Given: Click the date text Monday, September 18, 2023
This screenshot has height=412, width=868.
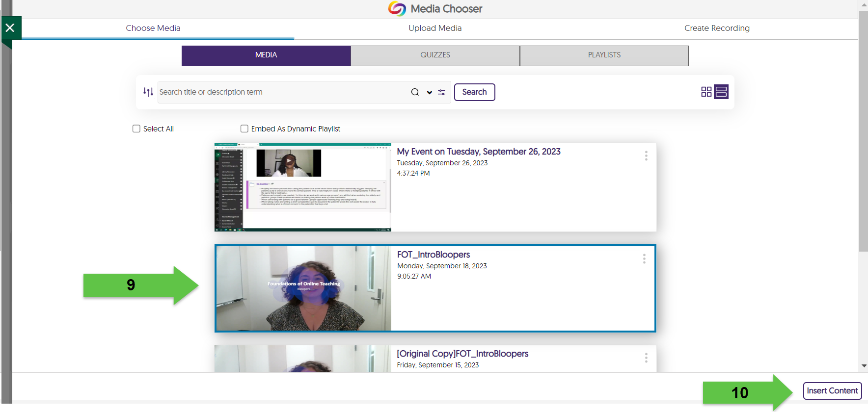Looking at the screenshot, I should click(442, 266).
